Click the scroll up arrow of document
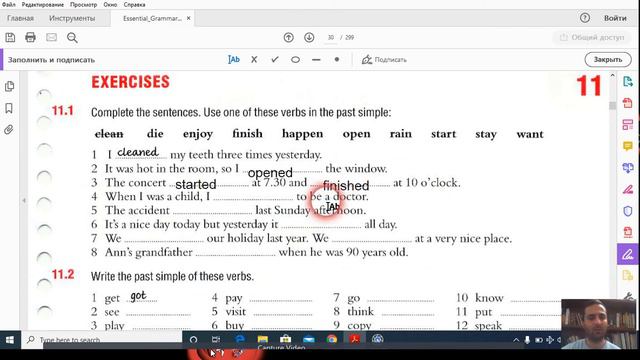 tap(612, 76)
